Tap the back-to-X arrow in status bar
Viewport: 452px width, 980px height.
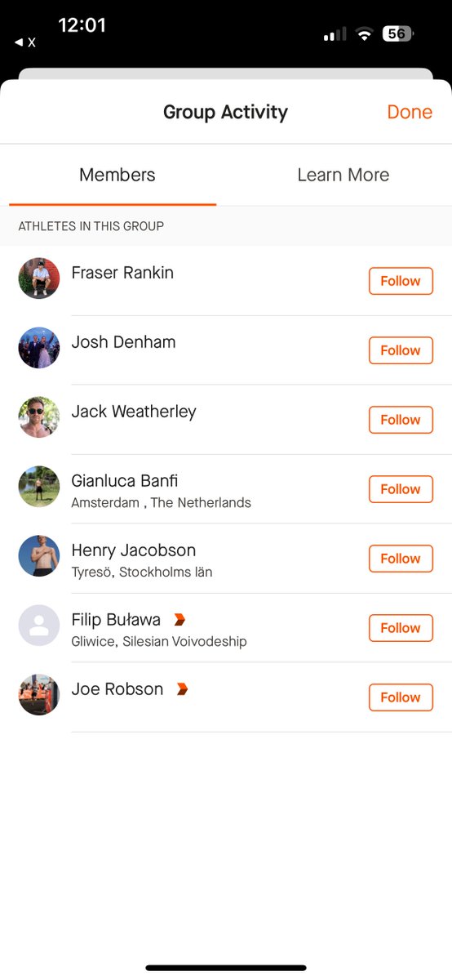click(x=25, y=42)
